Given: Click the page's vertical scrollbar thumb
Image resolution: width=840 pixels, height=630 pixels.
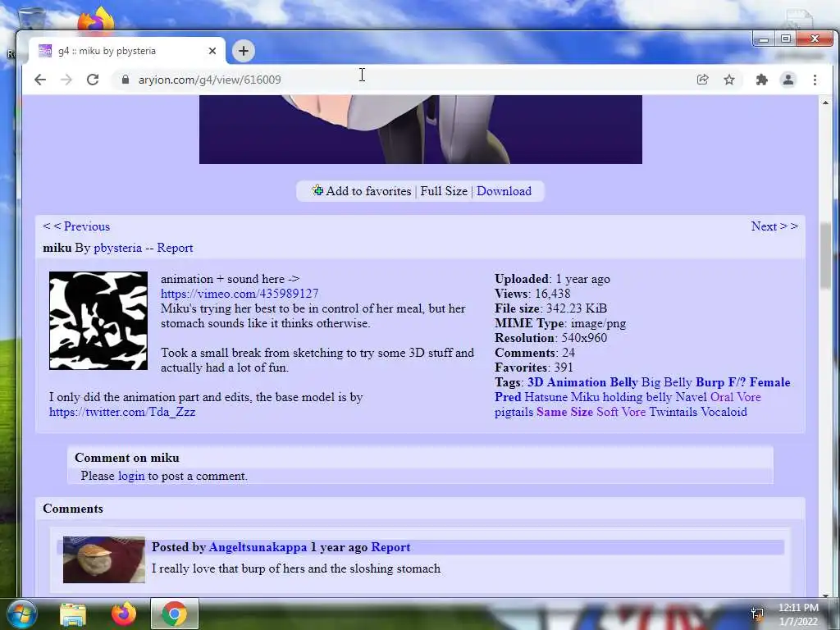Looking at the screenshot, I should [x=825, y=256].
